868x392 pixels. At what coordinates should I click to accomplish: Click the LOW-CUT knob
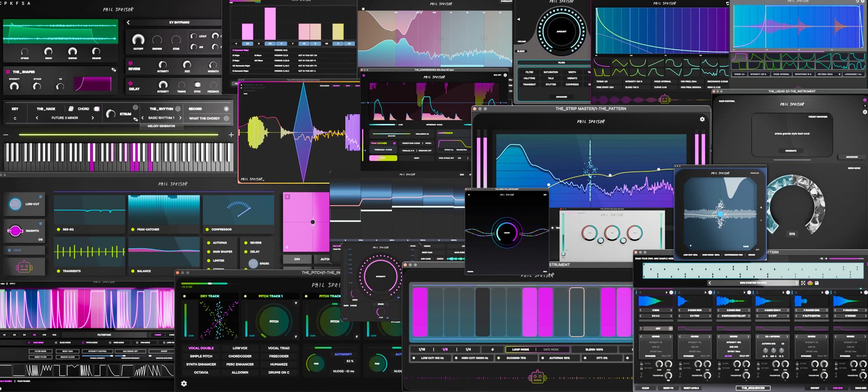tap(15, 204)
